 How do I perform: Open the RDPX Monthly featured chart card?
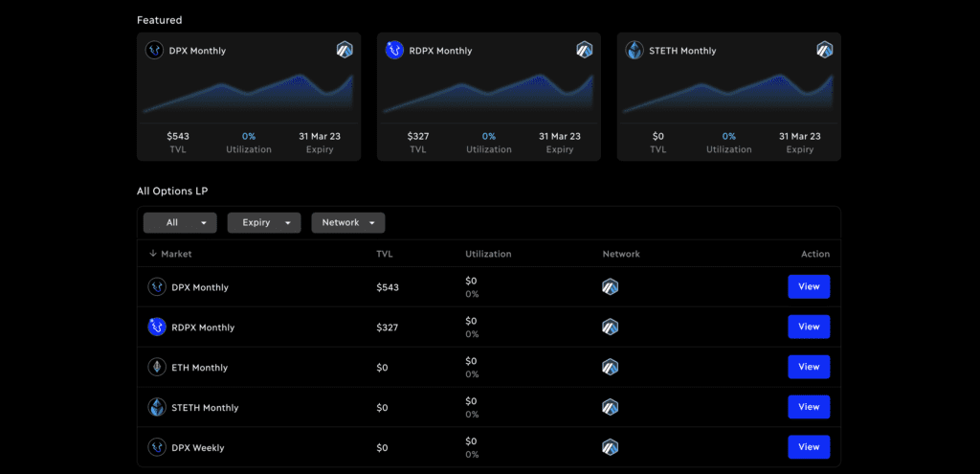(489, 97)
